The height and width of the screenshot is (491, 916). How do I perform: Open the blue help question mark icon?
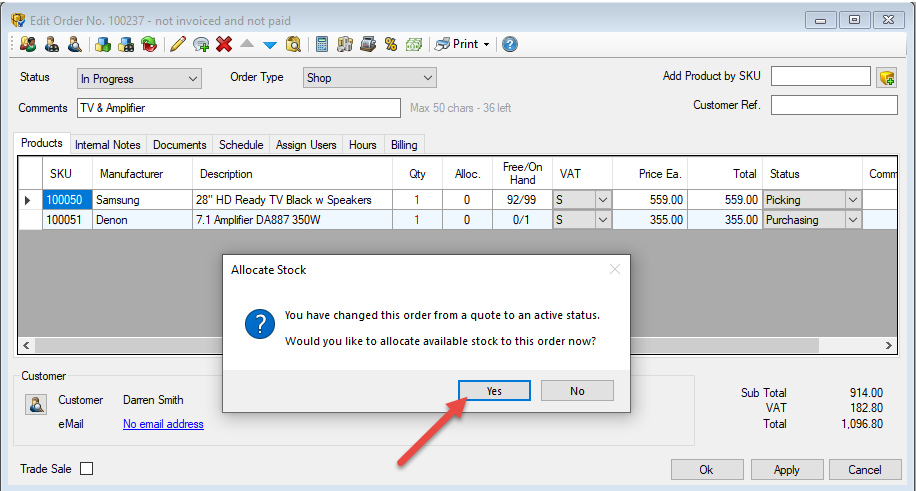pyautogui.click(x=510, y=44)
